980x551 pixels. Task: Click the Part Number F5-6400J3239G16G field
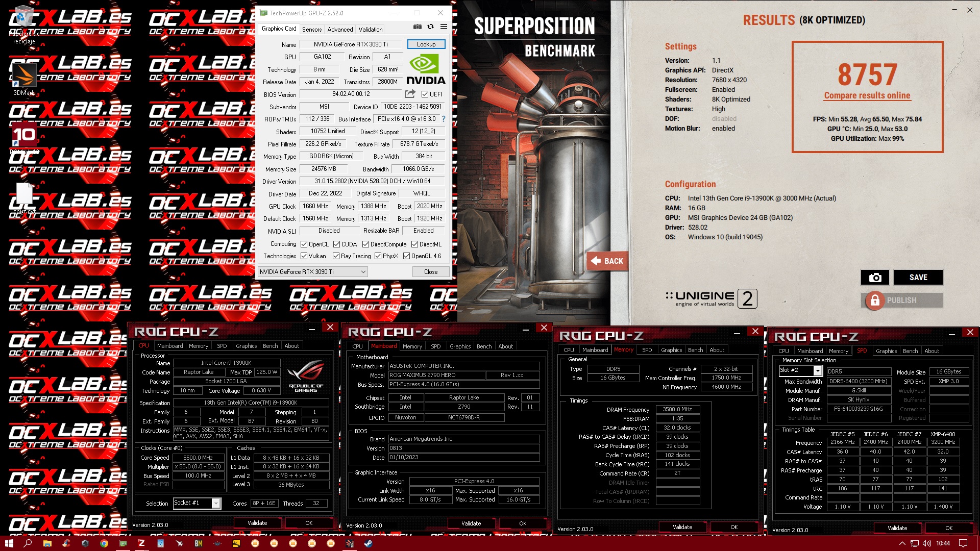[x=858, y=409]
